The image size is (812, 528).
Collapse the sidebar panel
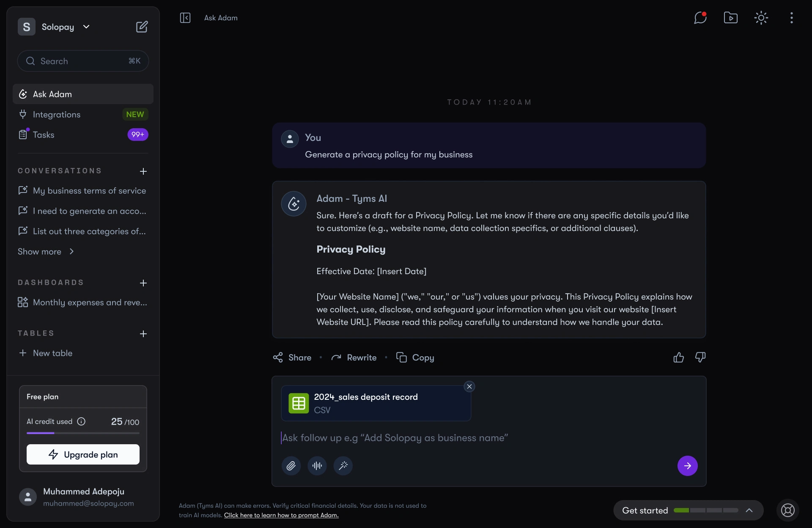point(185,18)
